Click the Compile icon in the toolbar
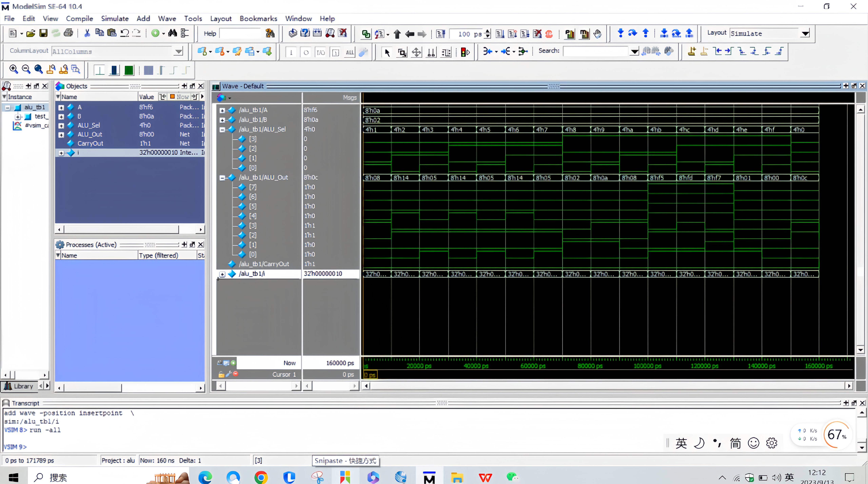The width and height of the screenshot is (868, 484). tap(293, 33)
